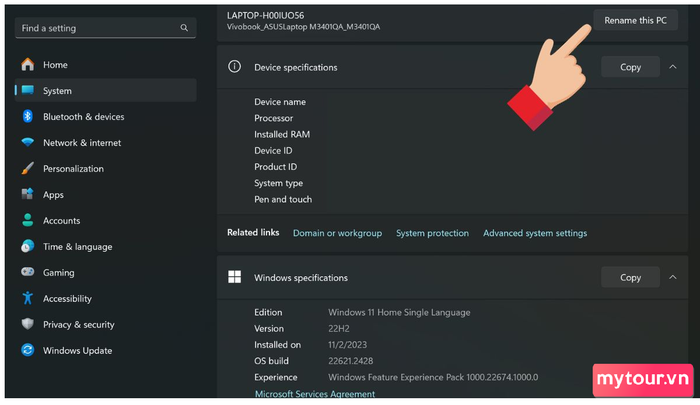The width and height of the screenshot is (700, 405).
Task: Click the Accessibility figure icon
Action: tap(28, 298)
